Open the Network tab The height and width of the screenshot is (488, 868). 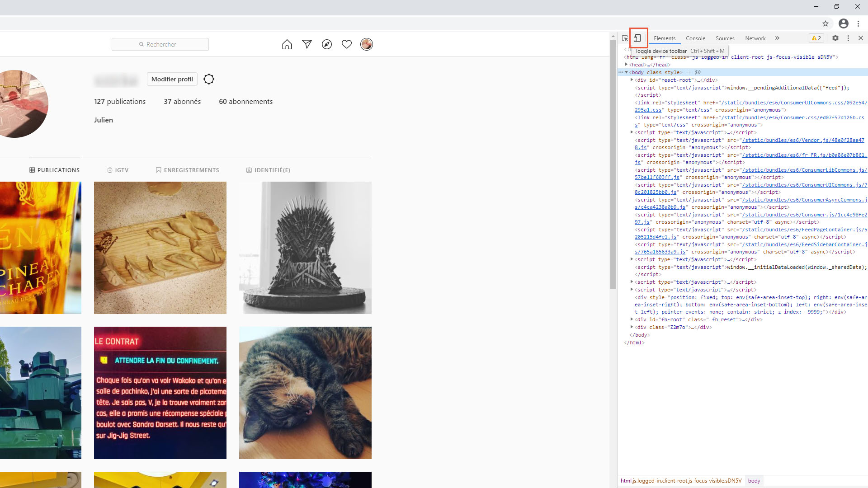coord(755,38)
